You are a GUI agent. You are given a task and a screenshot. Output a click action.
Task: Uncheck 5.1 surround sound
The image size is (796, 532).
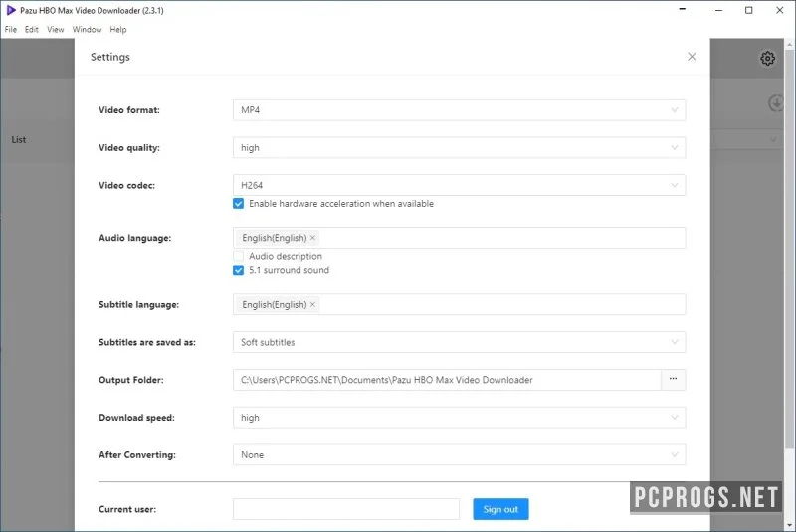point(238,270)
